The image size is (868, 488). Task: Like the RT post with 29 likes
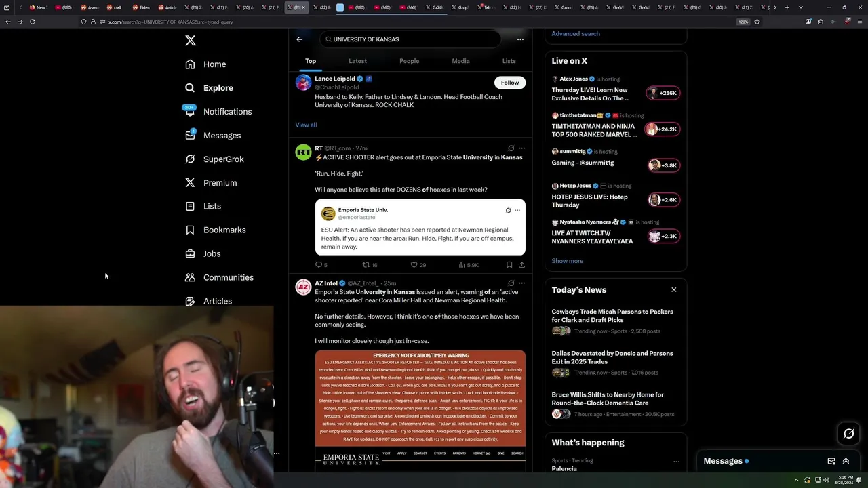(418, 265)
